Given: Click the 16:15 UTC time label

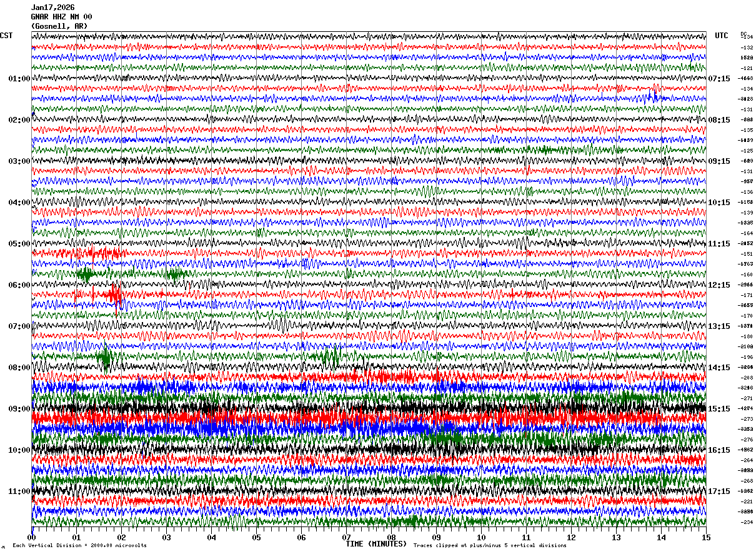Looking at the screenshot, I should coord(719,450).
